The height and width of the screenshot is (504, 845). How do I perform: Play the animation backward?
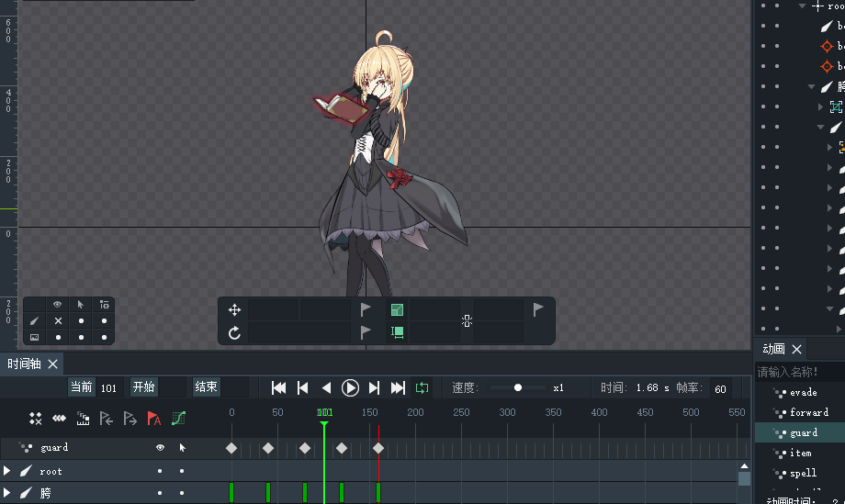(327, 387)
